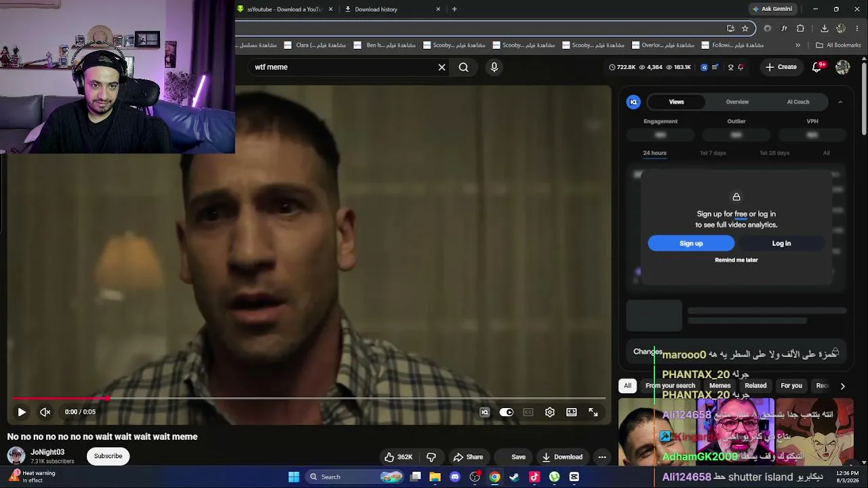Toggle subtitles CC button in player
Viewport: 868px width, 488px height.
point(528,412)
